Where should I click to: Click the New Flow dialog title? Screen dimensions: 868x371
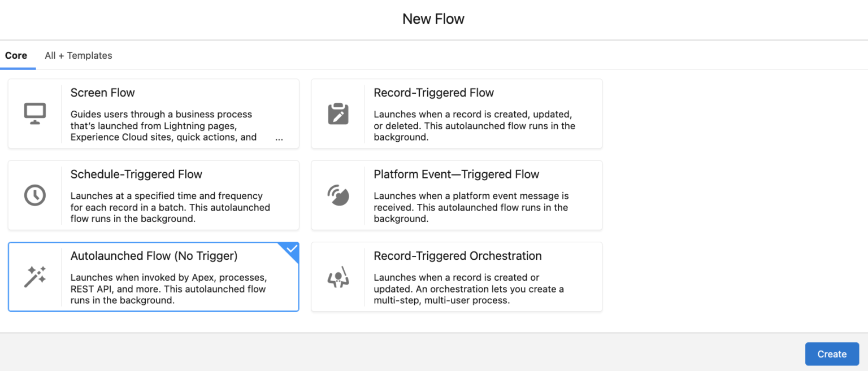click(433, 19)
